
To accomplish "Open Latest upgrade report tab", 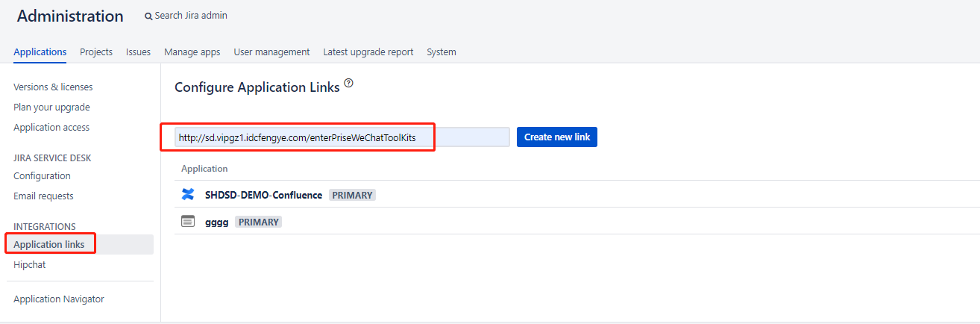I will click(368, 52).
